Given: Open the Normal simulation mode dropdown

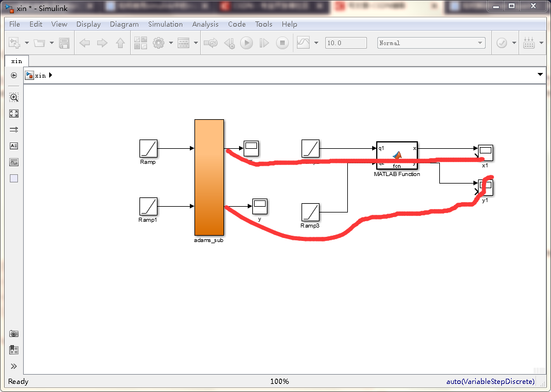Looking at the screenshot, I should 479,42.
